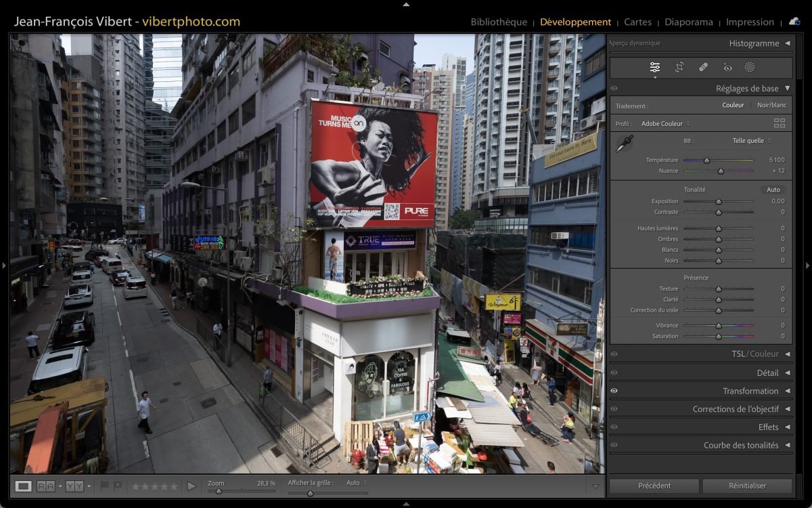This screenshot has width=812, height=508.
Task: Select the Edit sliders tool icon
Action: coord(654,67)
